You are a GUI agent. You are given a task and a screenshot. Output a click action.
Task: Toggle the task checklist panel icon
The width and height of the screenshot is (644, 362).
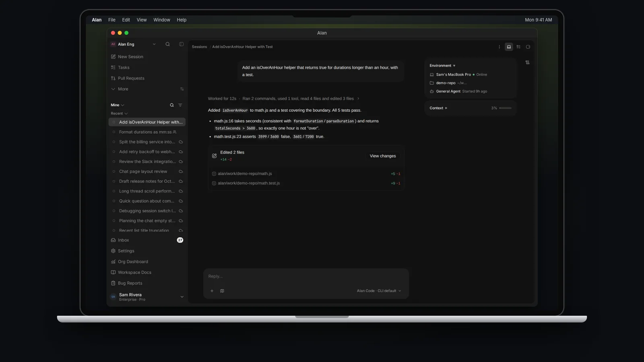pos(518,47)
